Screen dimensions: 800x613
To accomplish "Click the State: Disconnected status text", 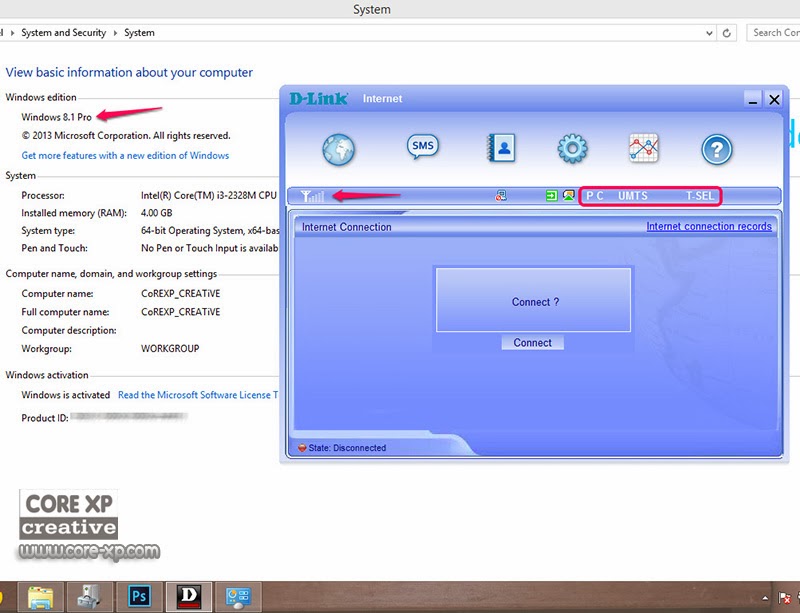I will pos(347,448).
